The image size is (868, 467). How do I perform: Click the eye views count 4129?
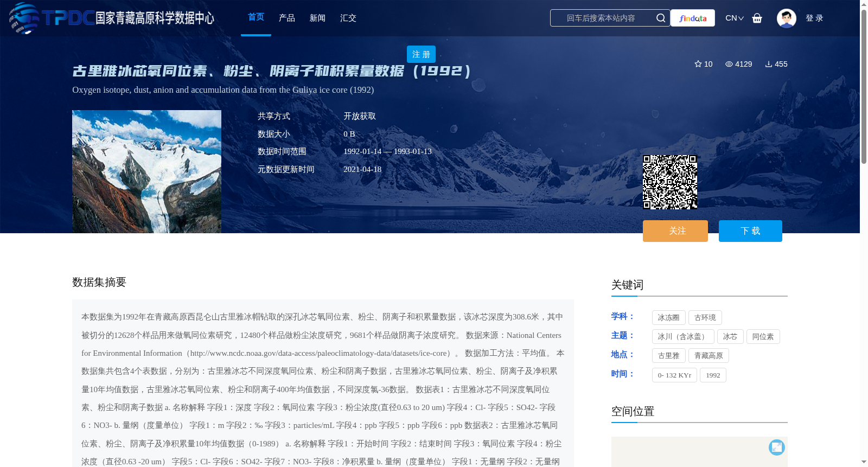click(738, 64)
